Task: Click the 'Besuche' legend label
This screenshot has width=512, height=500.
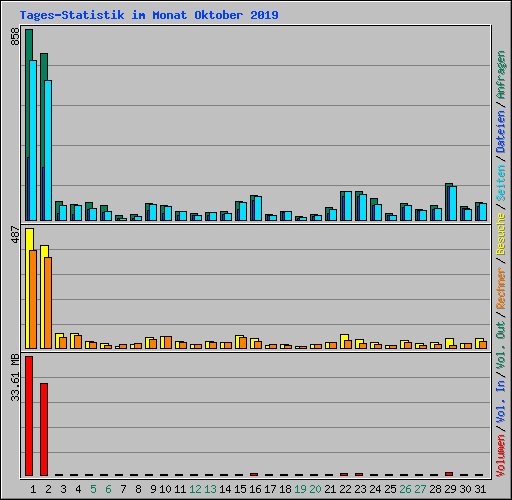Action: [501, 234]
